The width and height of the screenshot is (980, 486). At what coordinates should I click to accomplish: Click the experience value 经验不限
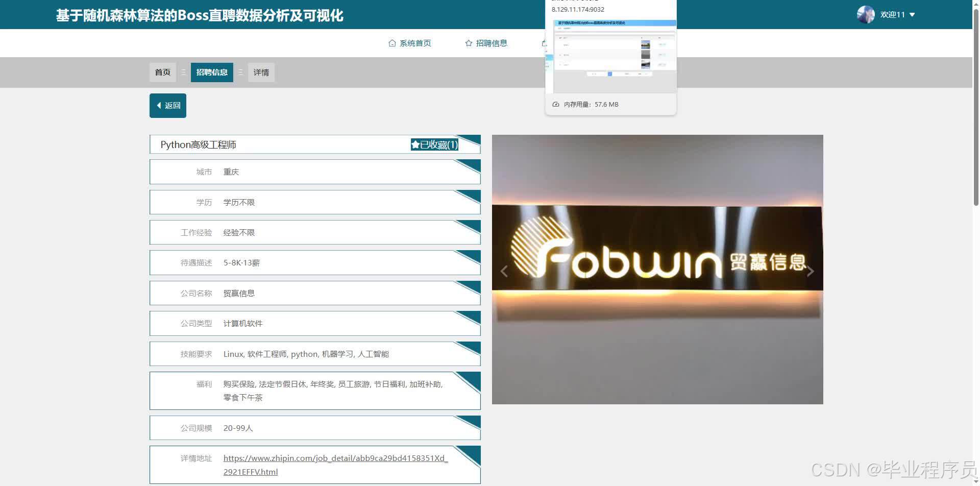click(239, 233)
